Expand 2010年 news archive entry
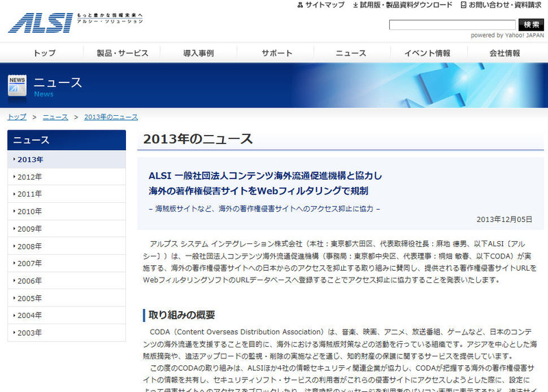This screenshot has width=548, height=392. [29, 212]
